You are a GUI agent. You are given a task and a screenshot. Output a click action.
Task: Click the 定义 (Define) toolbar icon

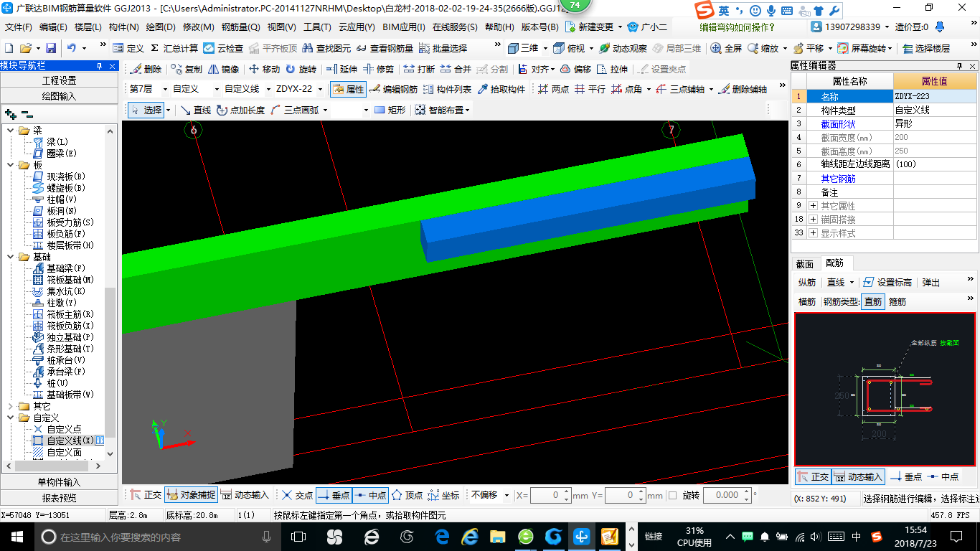click(x=128, y=48)
